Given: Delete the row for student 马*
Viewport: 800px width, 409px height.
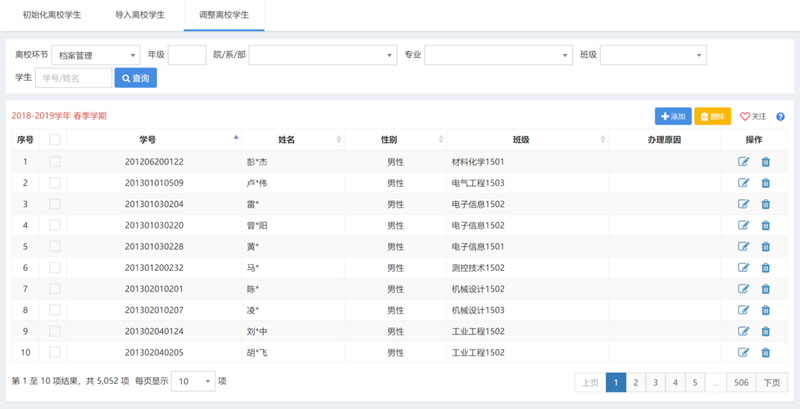Looking at the screenshot, I should [766, 268].
